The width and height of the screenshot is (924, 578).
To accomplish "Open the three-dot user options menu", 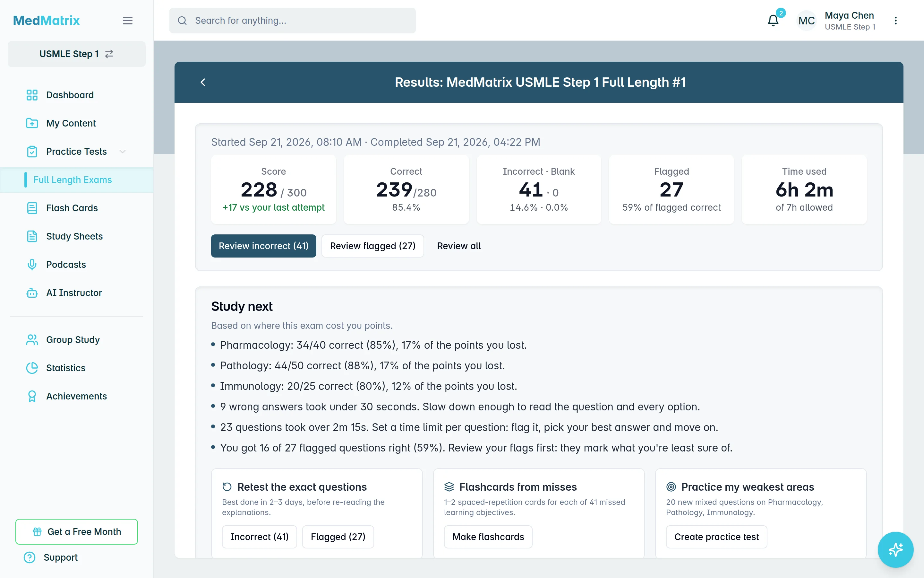I will click(x=895, y=21).
